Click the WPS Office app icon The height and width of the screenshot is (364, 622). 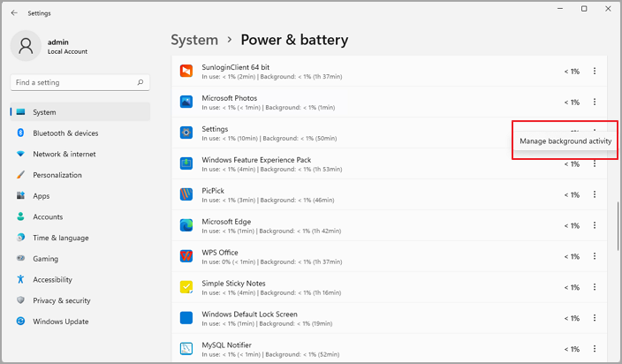(x=186, y=256)
